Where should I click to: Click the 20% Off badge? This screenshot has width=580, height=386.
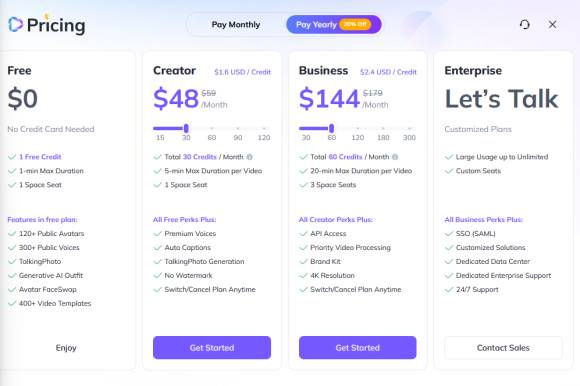tap(355, 24)
